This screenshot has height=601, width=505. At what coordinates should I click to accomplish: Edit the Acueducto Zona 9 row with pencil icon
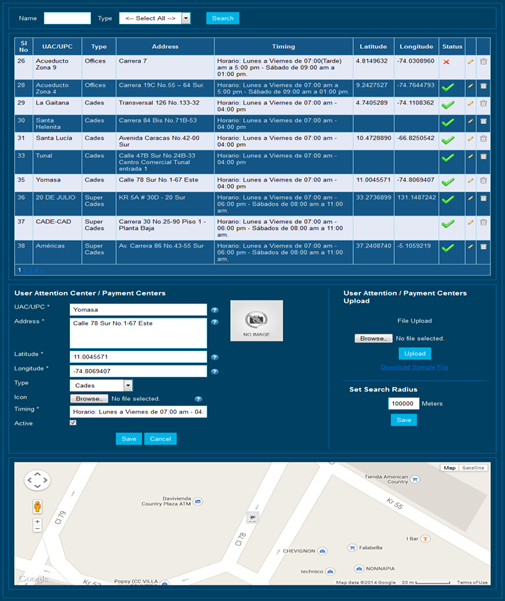click(x=470, y=62)
